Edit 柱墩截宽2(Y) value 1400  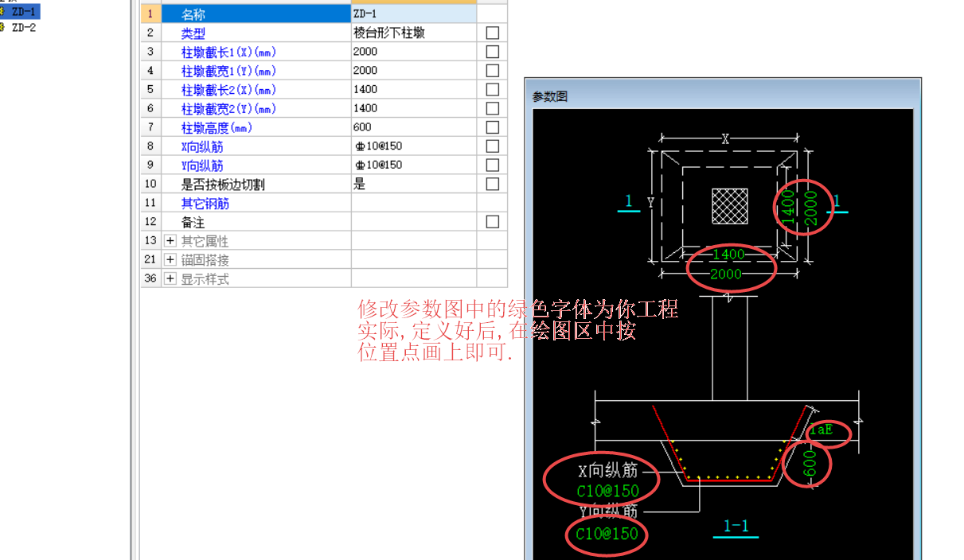point(414,108)
